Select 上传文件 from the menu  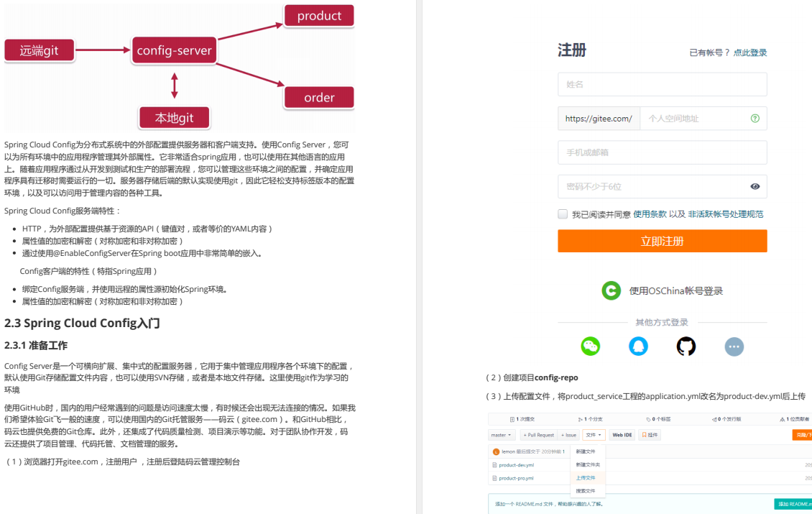click(x=586, y=476)
